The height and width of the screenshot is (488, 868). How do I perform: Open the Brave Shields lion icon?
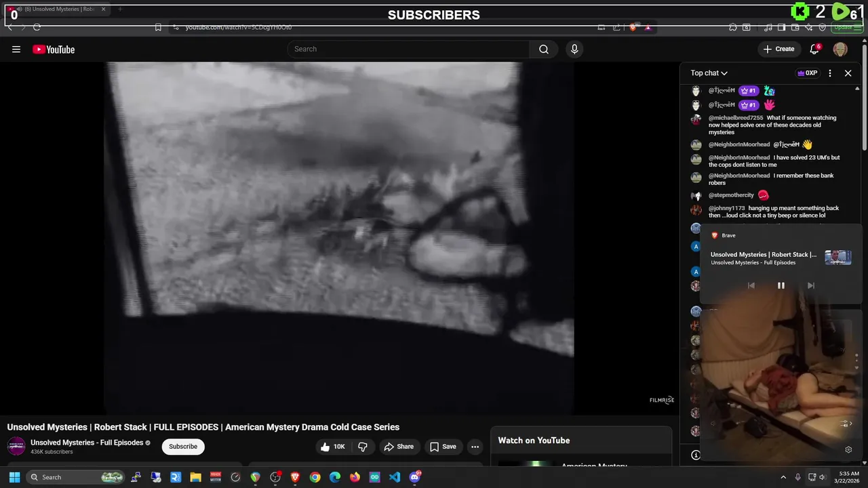tap(633, 27)
